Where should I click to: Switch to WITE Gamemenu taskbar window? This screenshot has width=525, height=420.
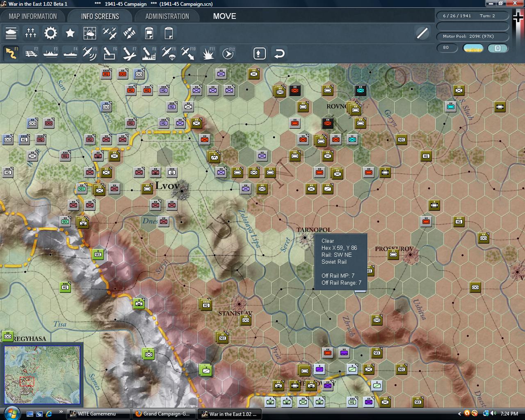[x=98, y=414]
